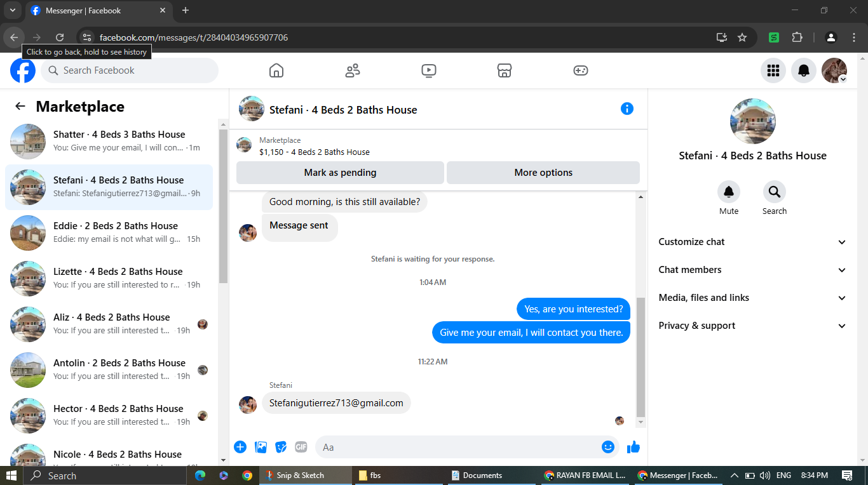Search in conversation using magnifier icon
The image size is (868, 485).
click(x=775, y=192)
